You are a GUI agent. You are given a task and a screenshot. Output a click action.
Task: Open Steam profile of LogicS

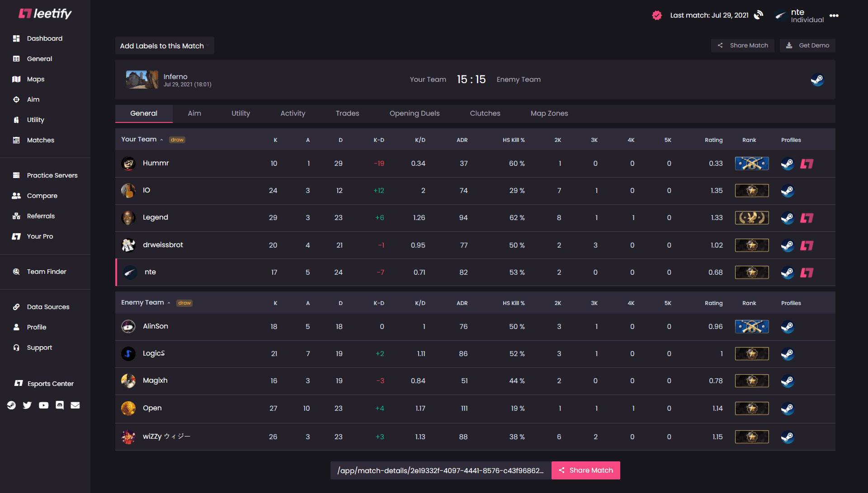(x=788, y=354)
